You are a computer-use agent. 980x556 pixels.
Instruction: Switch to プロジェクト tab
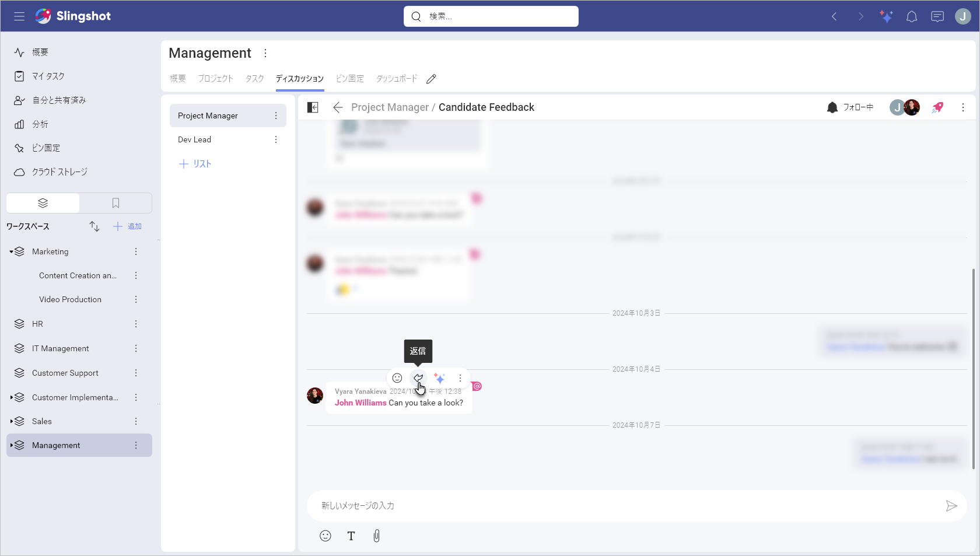pyautogui.click(x=215, y=79)
